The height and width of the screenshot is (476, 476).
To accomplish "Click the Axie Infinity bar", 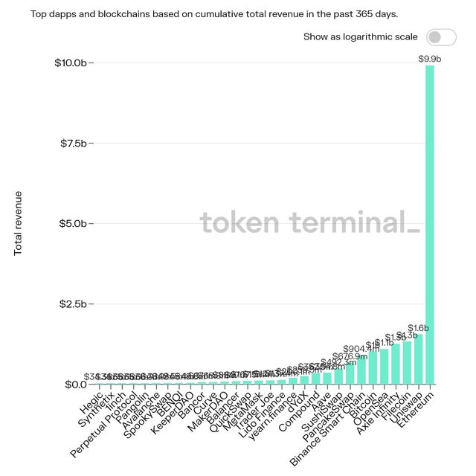I will pyautogui.click(x=396, y=364).
